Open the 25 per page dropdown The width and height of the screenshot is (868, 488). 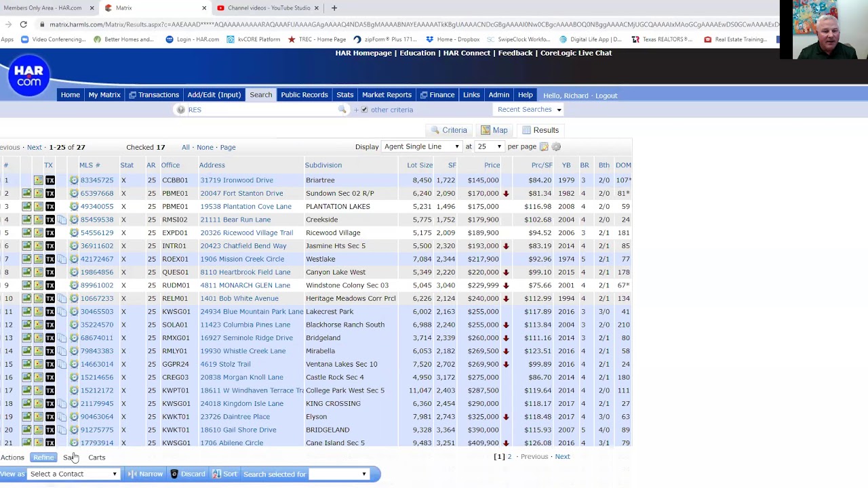[x=490, y=146]
